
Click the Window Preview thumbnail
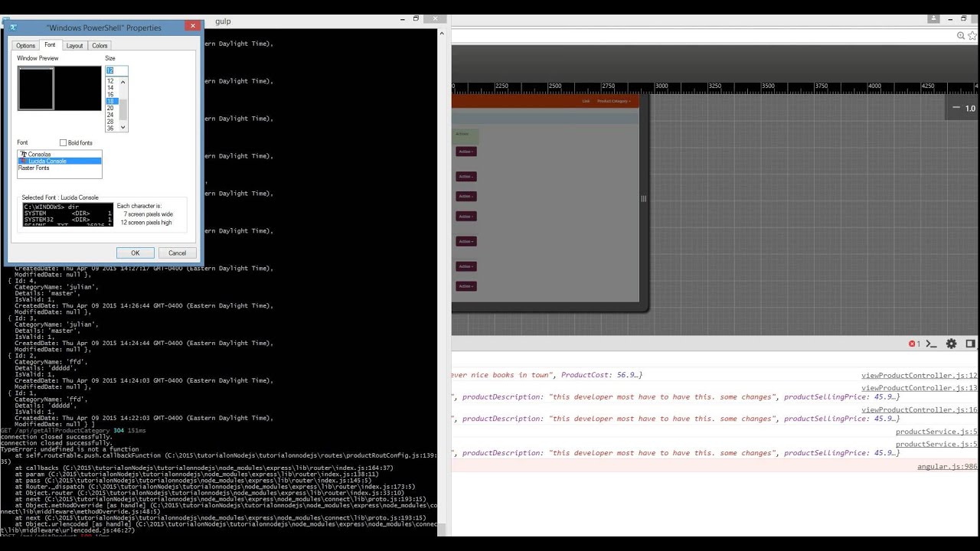60,88
